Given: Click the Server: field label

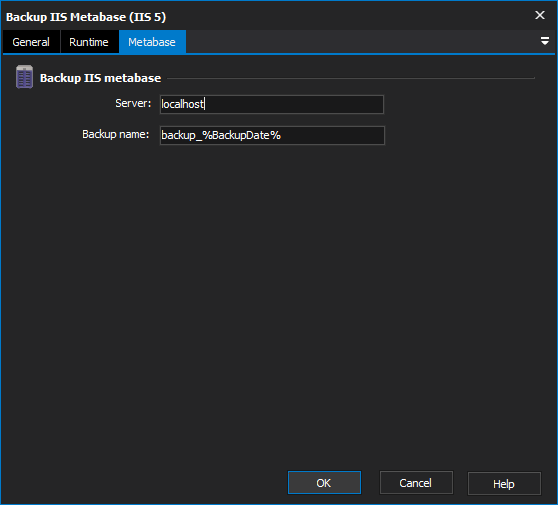Looking at the screenshot, I should (133, 103).
